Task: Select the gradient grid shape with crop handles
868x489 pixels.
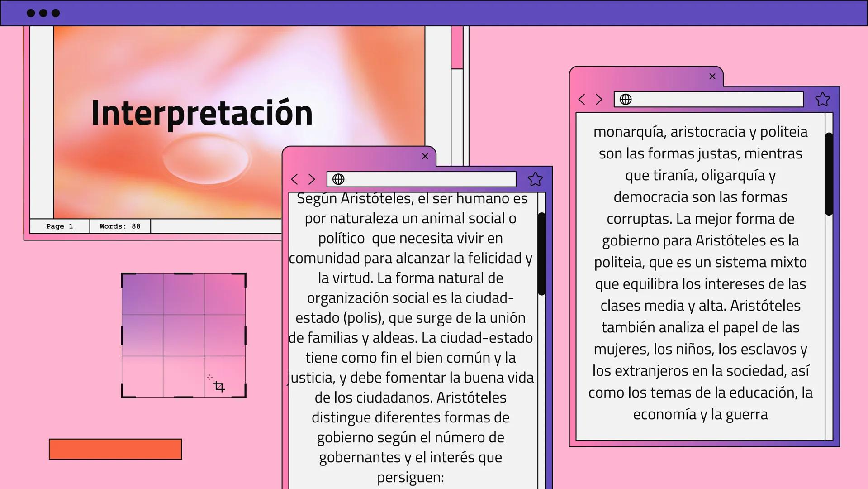Action: pyautogui.click(x=183, y=335)
